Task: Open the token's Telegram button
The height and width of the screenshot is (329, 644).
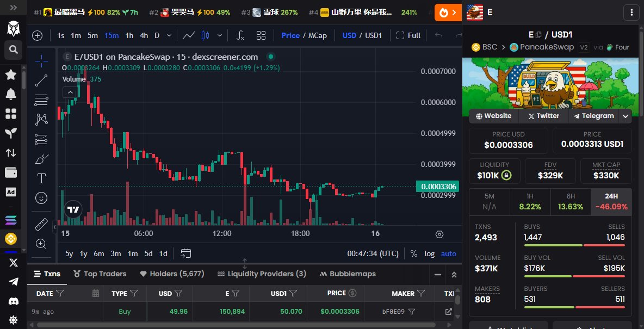Action: (x=593, y=116)
